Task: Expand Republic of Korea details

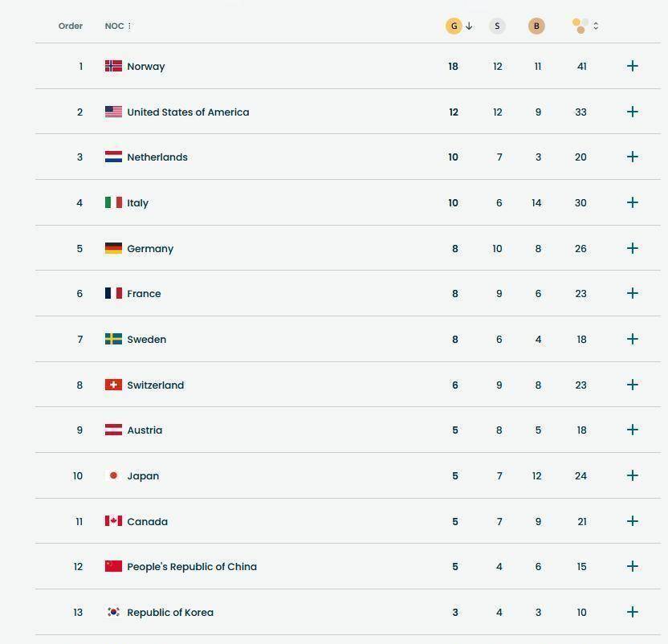Action: (x=633, y=612)
